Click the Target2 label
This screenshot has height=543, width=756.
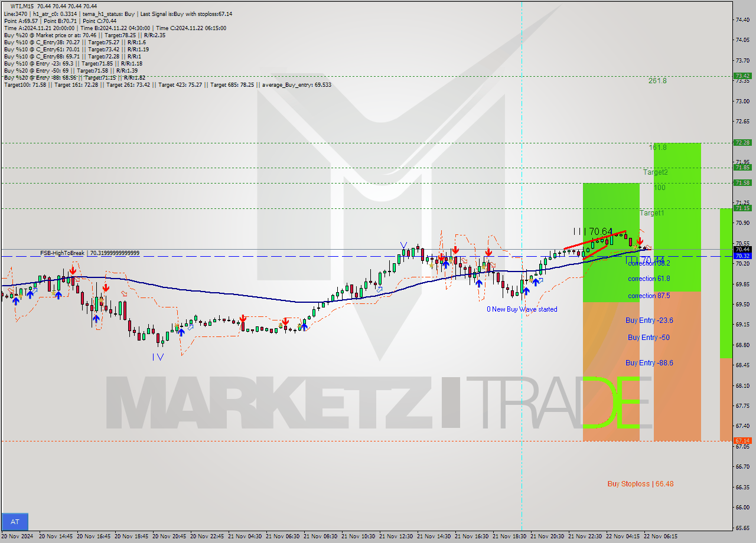656,172
